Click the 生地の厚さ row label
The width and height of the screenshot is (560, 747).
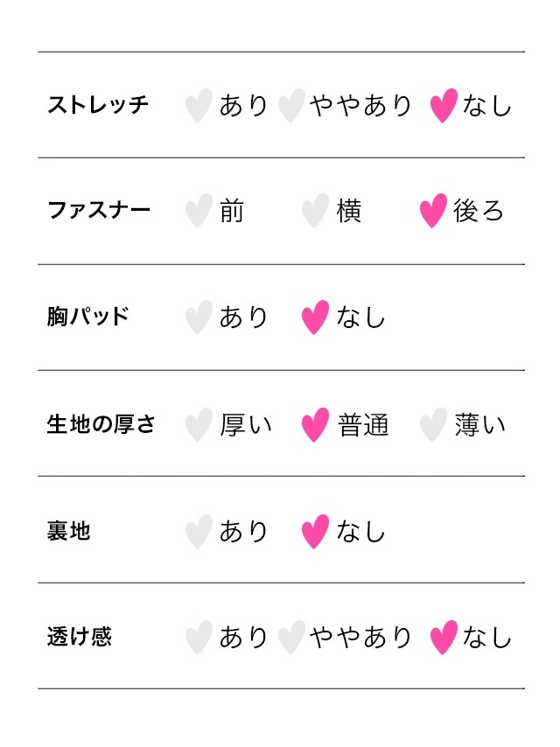(x=101, y=425)
